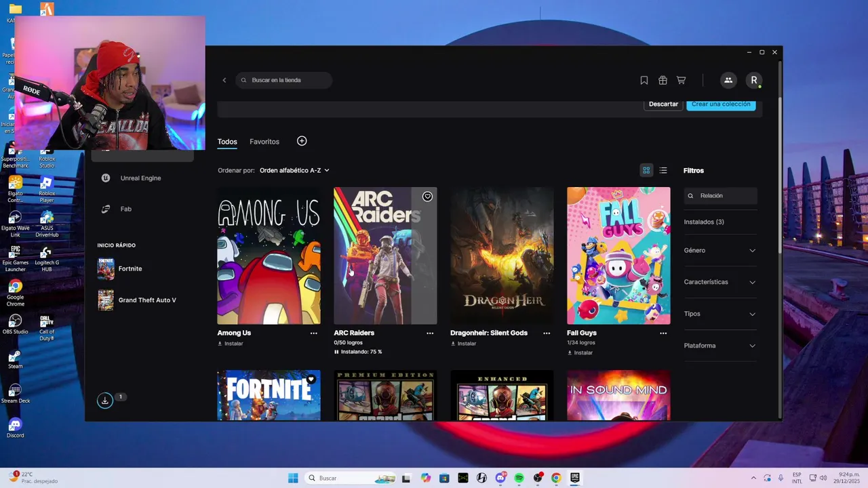
Task: Open Epic Games Launcher desktop shortcut
Action: tap(15, 258)
